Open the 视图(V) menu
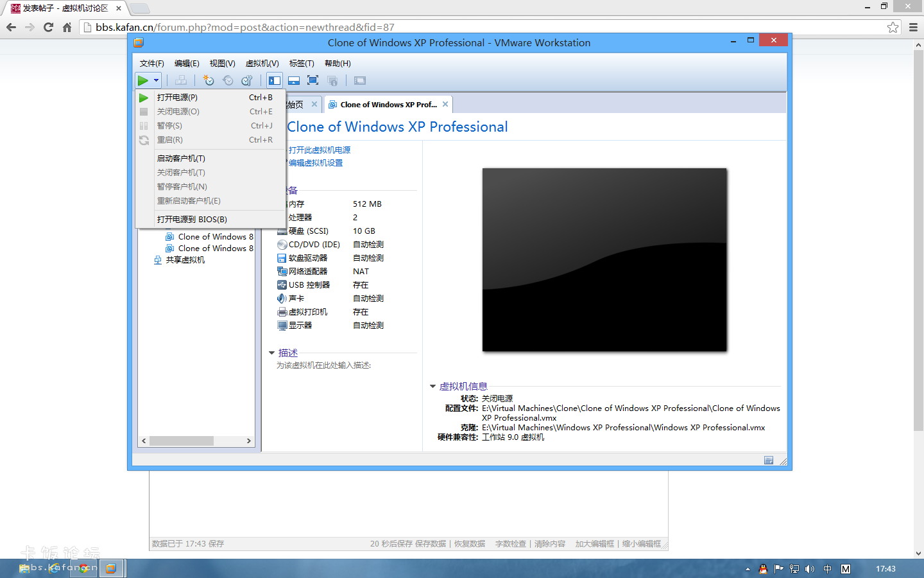Viewport: 924px width, 578px height. coord(222,64)
